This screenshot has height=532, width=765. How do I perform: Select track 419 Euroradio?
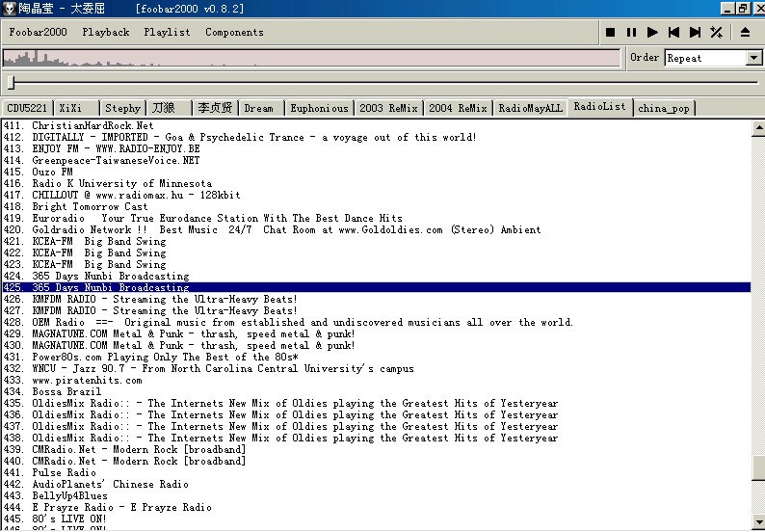click(x=376, y=218)
